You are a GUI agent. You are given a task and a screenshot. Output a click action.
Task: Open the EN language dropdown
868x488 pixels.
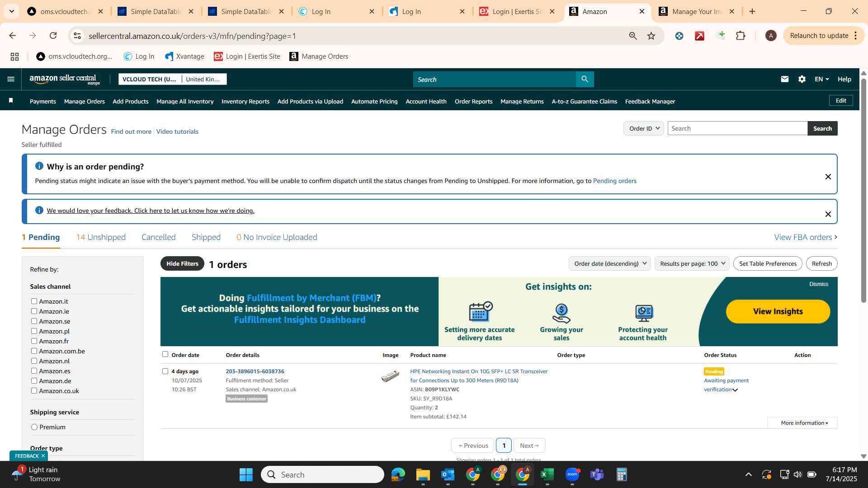(821, 79)
